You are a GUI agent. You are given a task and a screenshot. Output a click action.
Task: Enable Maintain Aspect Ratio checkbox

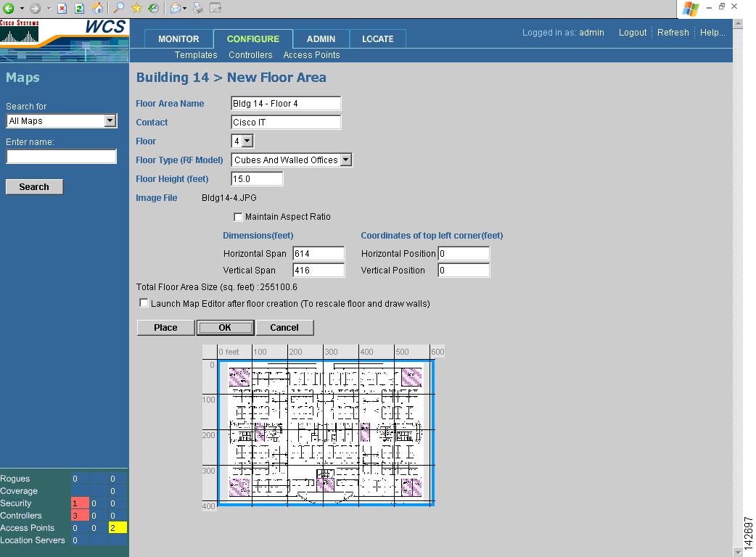tap(238, 217)
